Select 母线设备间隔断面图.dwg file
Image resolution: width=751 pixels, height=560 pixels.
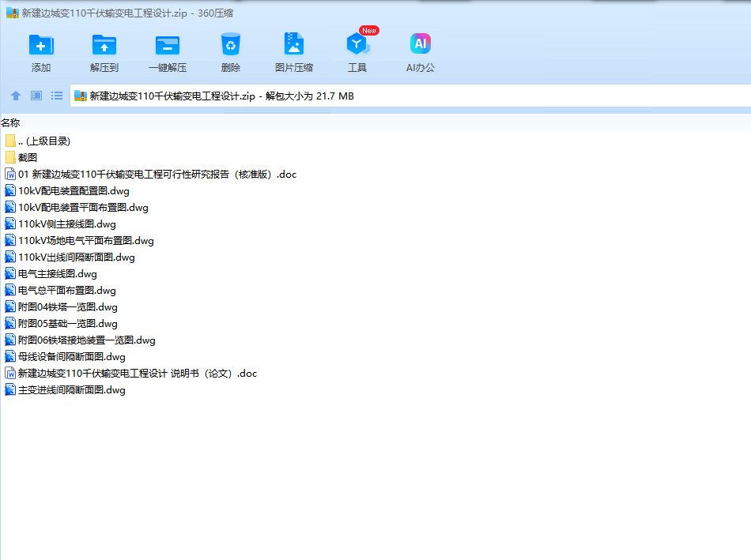click(x=65, y=356)
